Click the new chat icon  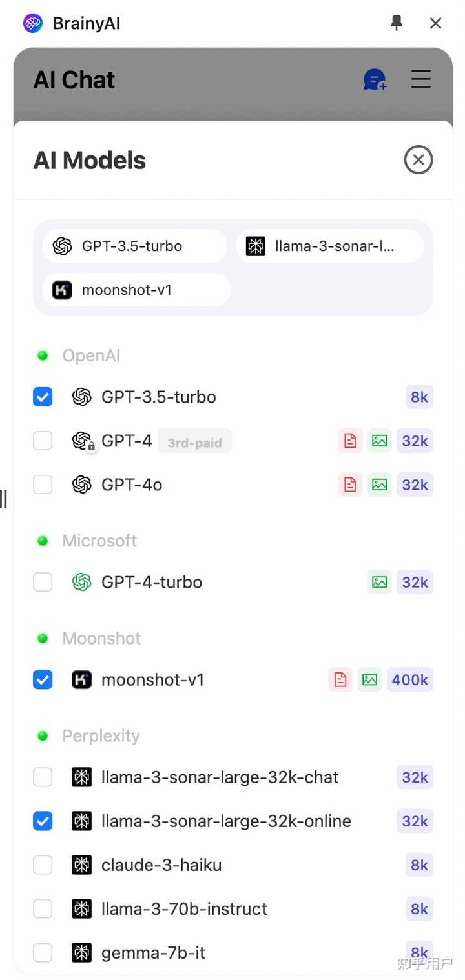coord(375,80)
